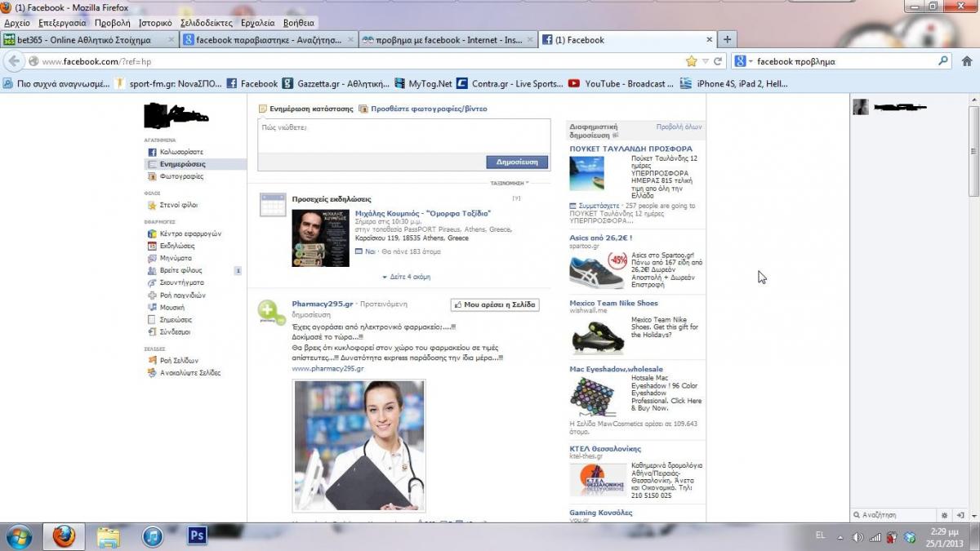
Task: Switch to προβημα με facebook tab
Action: coord(448,39)
